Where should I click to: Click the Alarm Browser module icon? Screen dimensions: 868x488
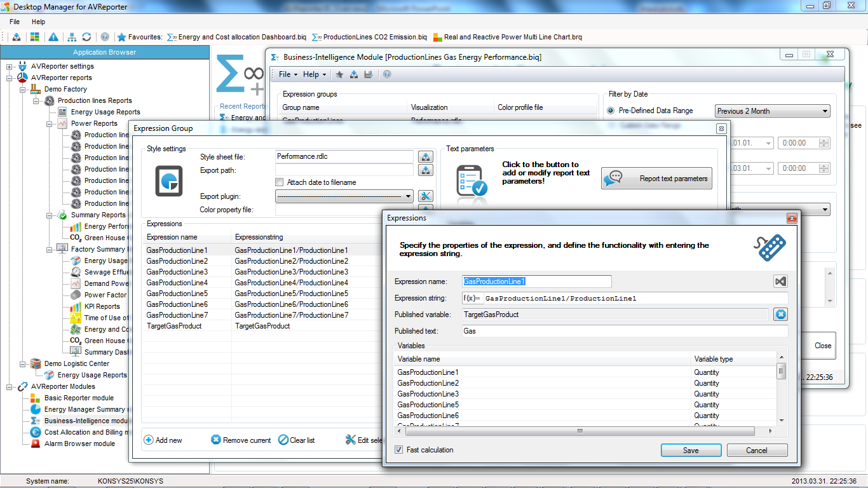[36, 444]
